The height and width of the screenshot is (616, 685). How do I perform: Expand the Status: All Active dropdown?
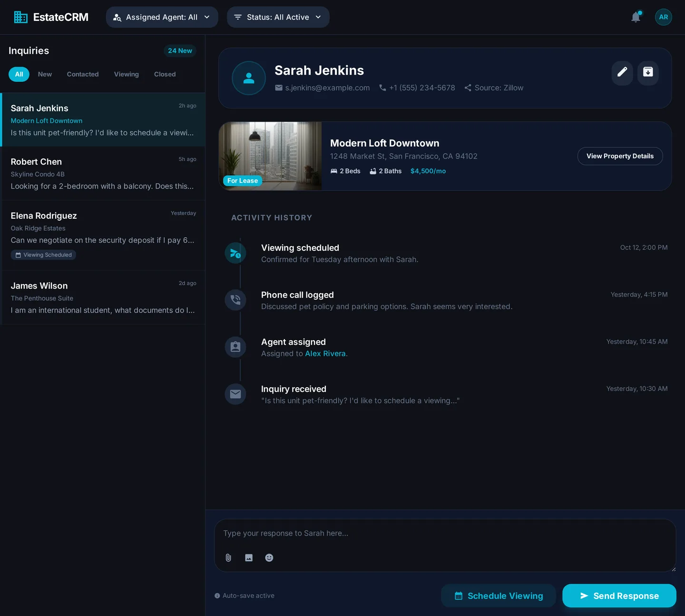[278, 17]
